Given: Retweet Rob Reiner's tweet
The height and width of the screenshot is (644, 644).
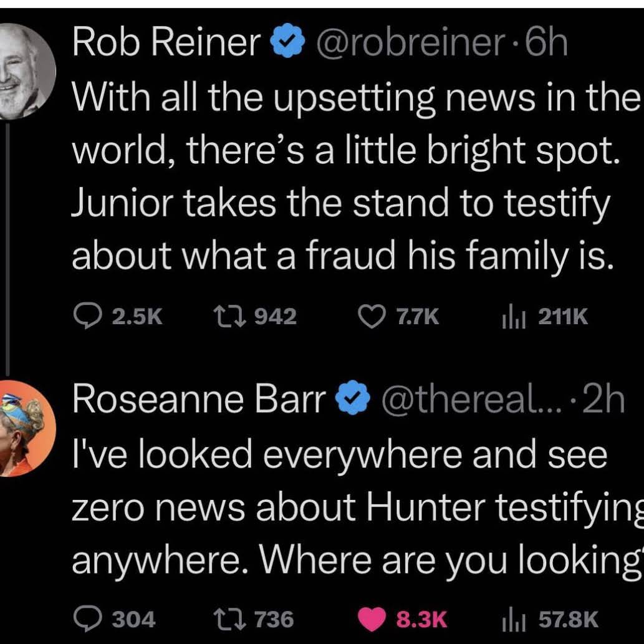Looking at the screenshot, I should click(x=254, y=317).
